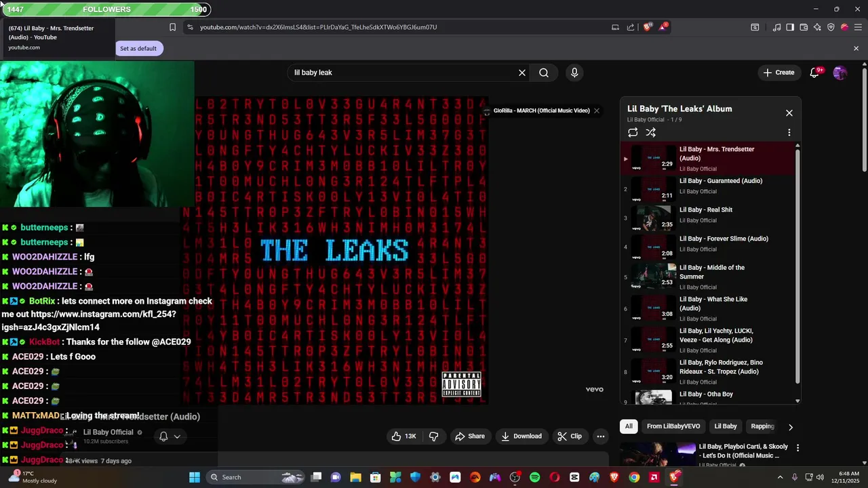The image size is (868, 488).
Task: Toggle the browser sidebar panel
Action: coord(790,27)
